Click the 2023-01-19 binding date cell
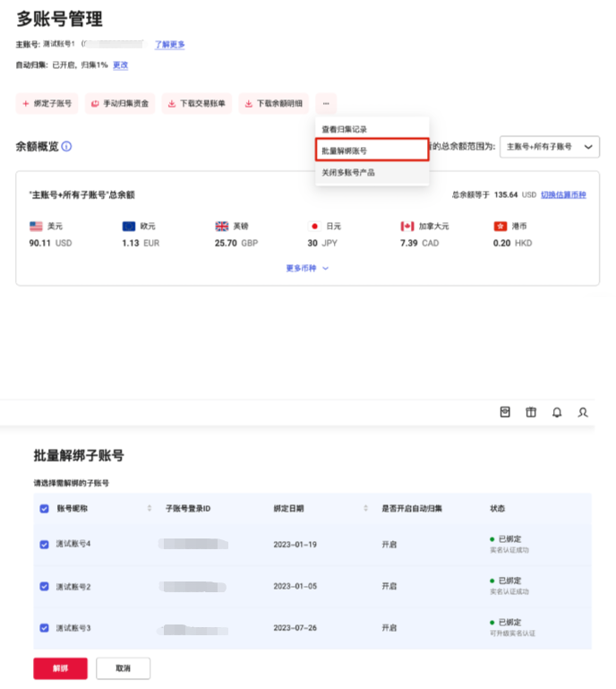 pyautogui.click(x=295, y=545)
